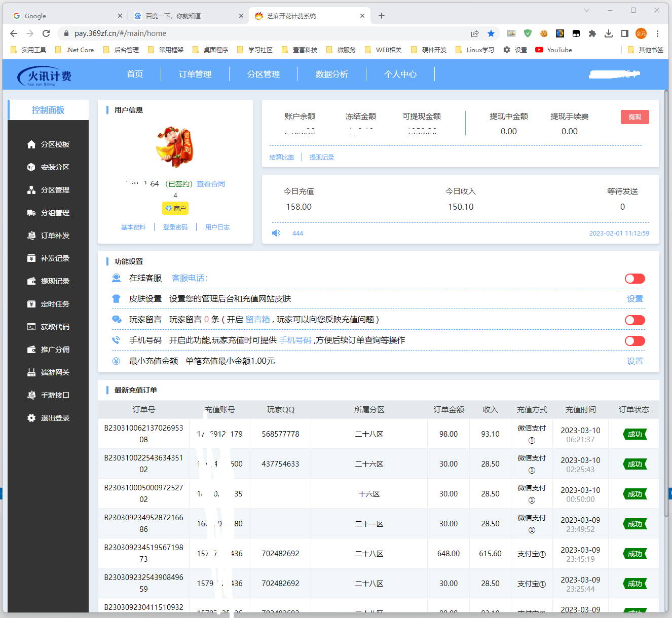Click the browser address bar URL

[x=121, y=33]
